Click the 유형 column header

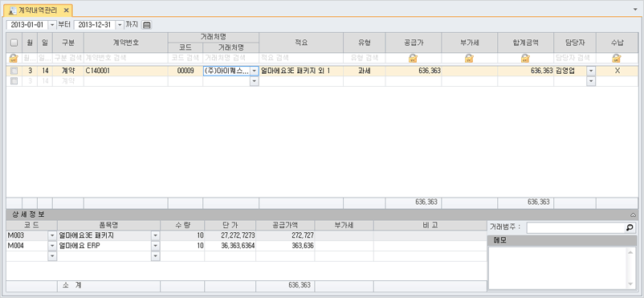pyautogui.click(x=365, y=43)
